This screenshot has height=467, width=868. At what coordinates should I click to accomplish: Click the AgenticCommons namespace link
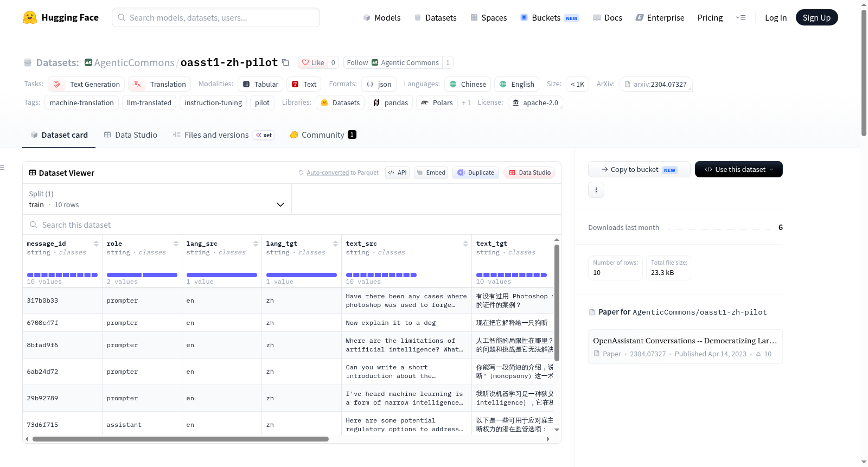pyautogui.click(x=134, y=63)
